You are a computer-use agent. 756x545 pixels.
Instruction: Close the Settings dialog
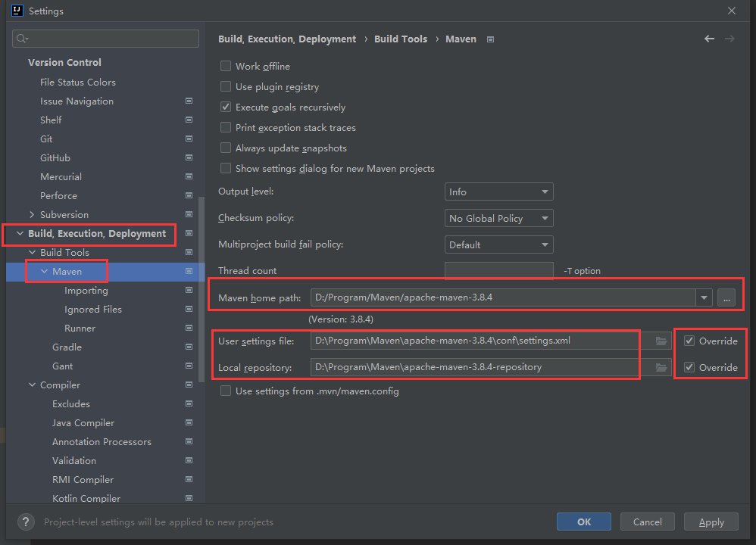point(732,11)
